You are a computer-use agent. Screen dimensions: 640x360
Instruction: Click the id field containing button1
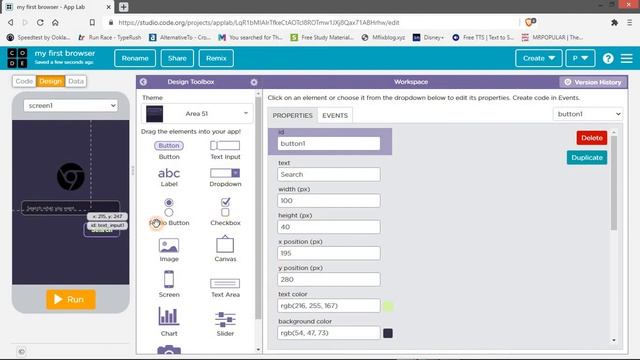[x=329, y=144]
